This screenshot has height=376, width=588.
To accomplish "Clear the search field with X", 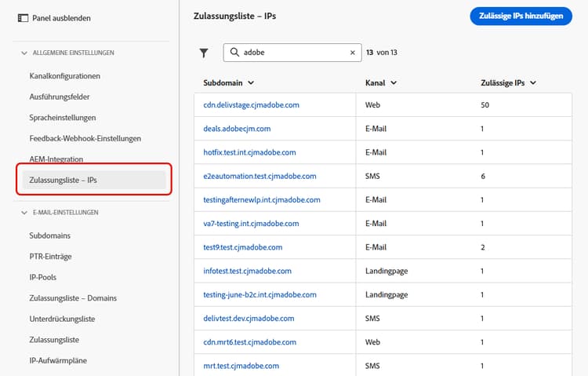I will pos(353,53).
